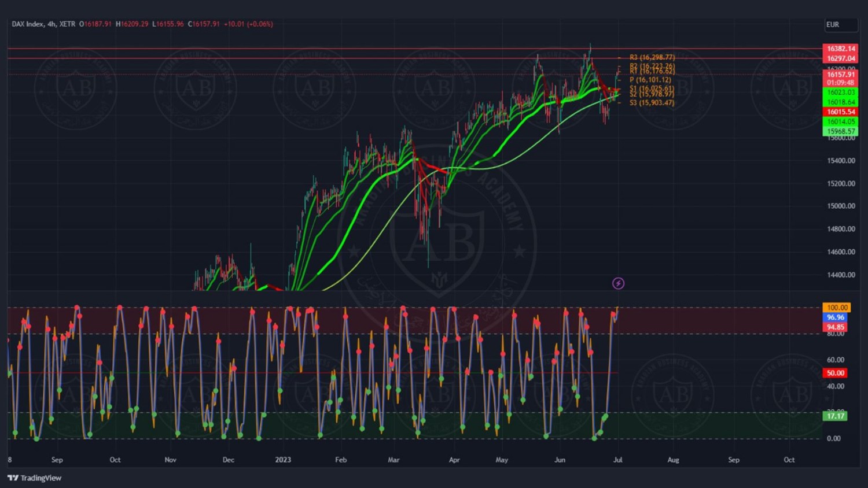This screenshot has height=488, width=868.
Task: Click the green 17.17 oscillator level label
Action: point(835,416)
